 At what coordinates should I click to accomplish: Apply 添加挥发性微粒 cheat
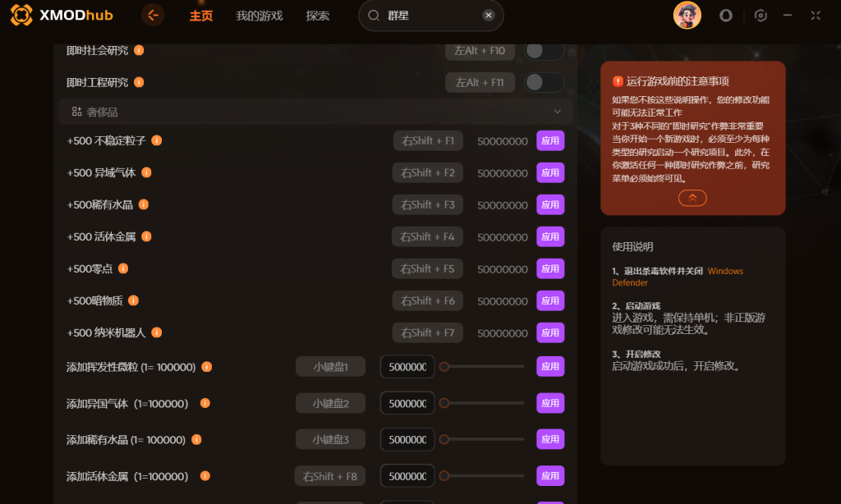[x=550, y=367]
